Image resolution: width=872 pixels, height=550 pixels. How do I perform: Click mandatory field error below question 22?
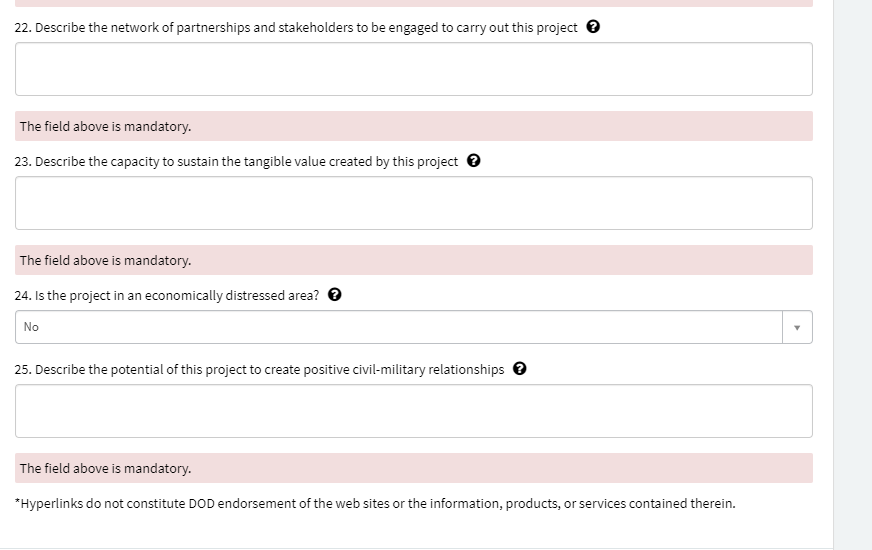(105, 126)
